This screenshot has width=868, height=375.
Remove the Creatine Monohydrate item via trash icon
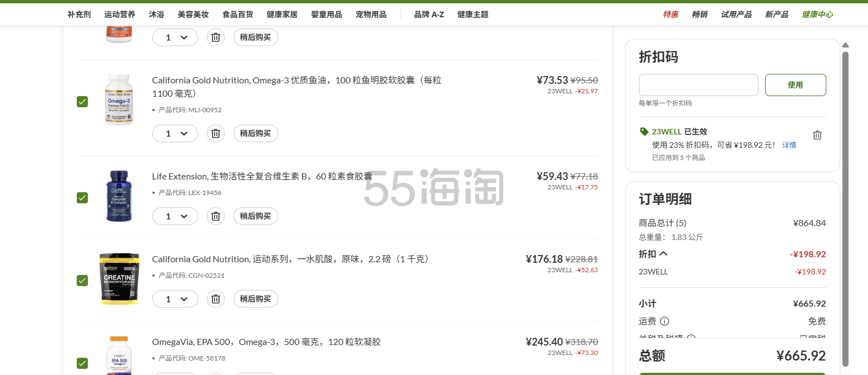tap(216, 299)
